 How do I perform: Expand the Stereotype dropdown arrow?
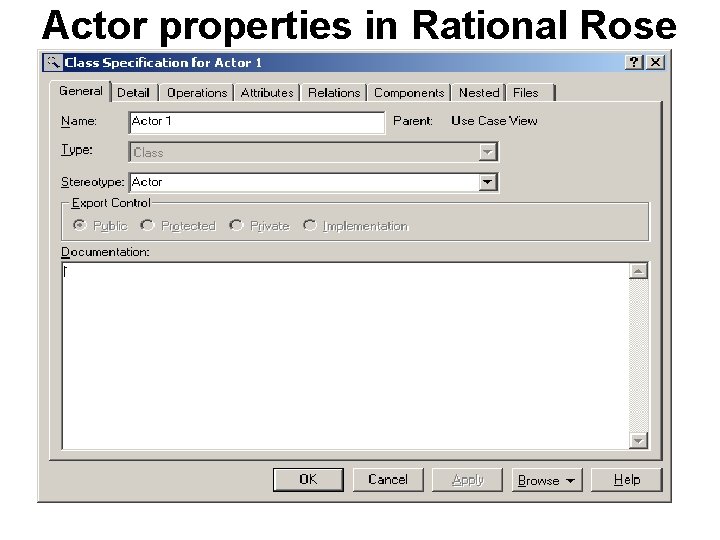(x=488, y=182)
